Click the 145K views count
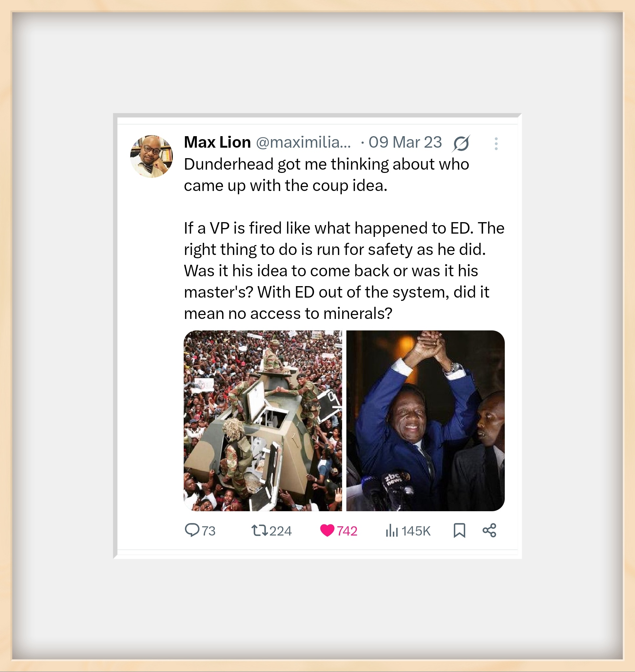The image size is (635, 672). click(416, 531)
